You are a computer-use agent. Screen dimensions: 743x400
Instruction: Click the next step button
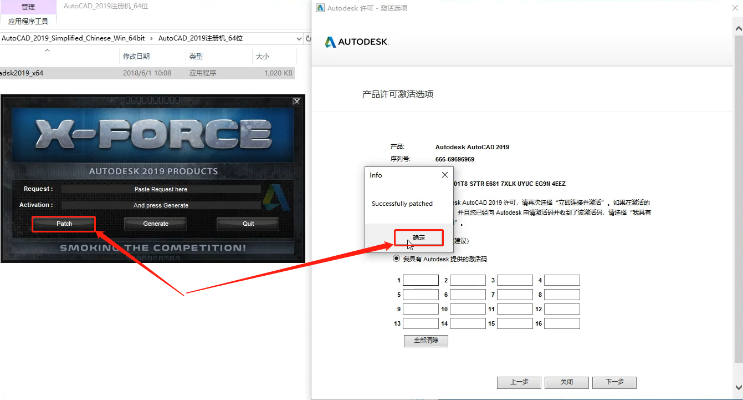pyautogui.click(x=615, y=382)
